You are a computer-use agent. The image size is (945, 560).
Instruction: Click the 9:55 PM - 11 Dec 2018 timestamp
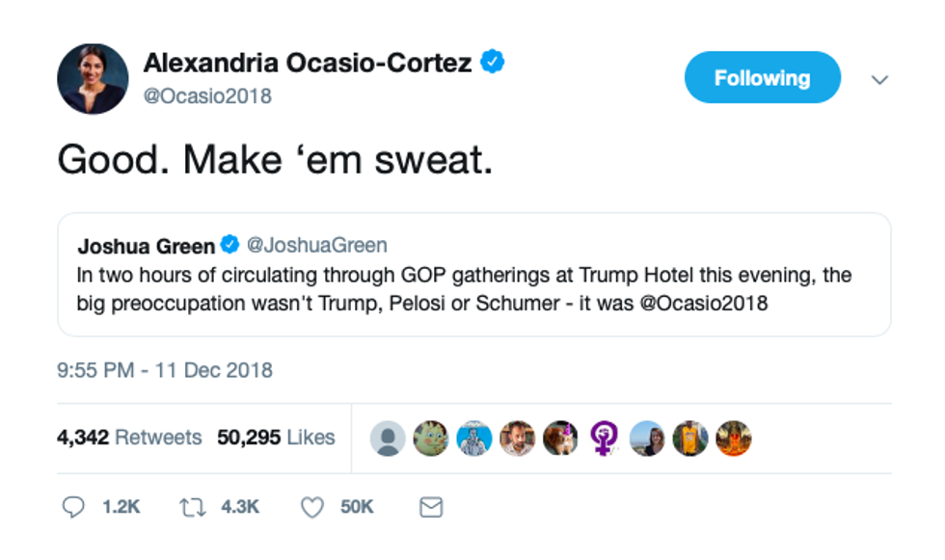tap(165, 370)
